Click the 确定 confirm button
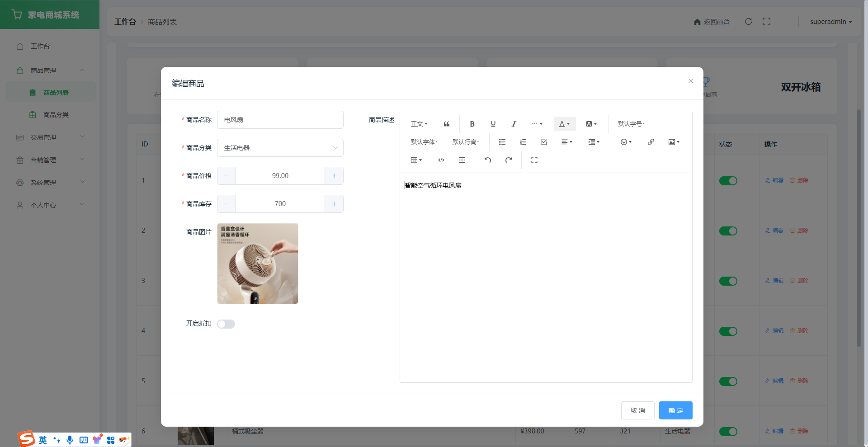The width and height of the screenshot is (868, 447). (675, 410)
